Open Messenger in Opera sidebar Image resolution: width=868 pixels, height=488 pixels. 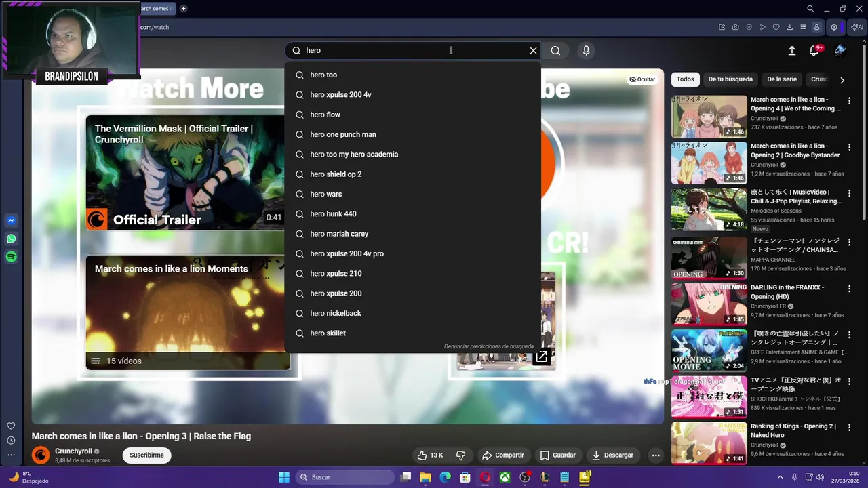click(11, 220)
